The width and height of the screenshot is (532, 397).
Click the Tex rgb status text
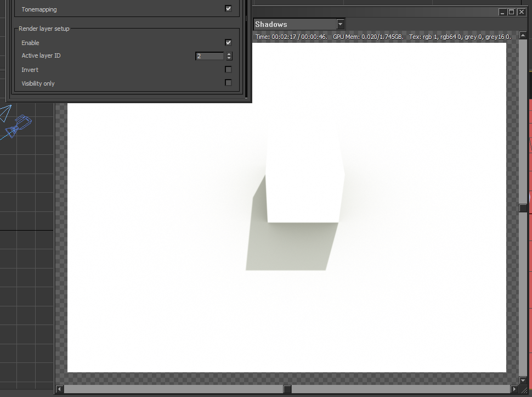(460, 37)
